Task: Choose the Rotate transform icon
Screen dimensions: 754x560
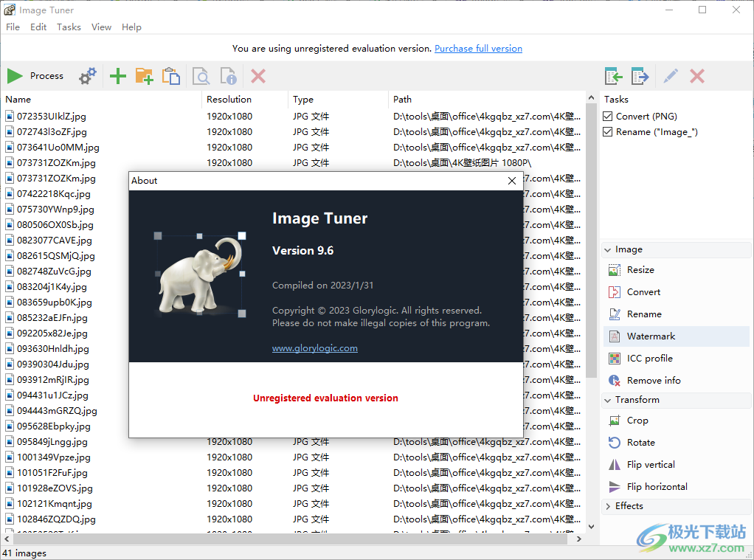Action: pos(615,443)
